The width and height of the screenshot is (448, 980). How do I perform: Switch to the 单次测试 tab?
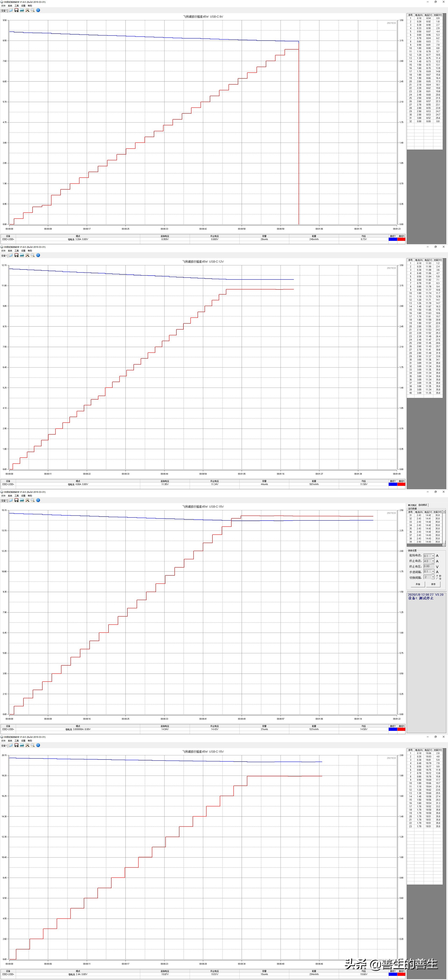(x=412, y=505)
